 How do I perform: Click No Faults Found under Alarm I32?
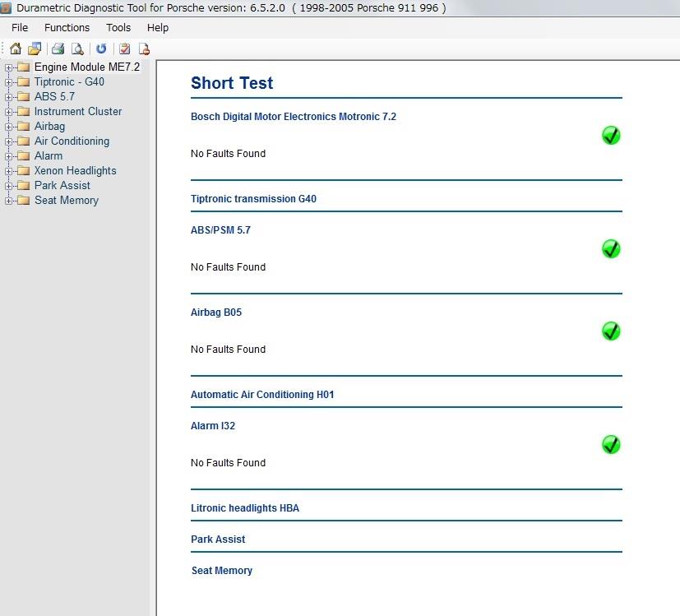(x=228, y=463)
